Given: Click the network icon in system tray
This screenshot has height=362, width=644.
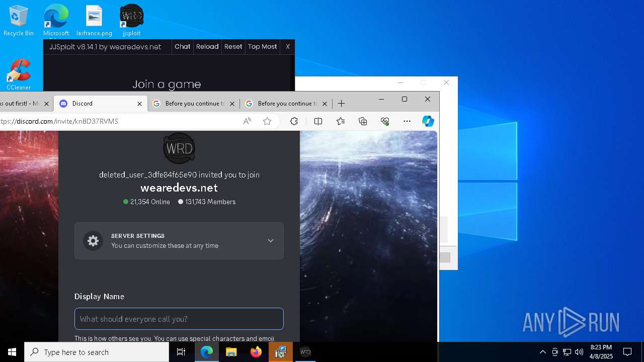Looking at the screenshot, I should click(x=567, y=352).
